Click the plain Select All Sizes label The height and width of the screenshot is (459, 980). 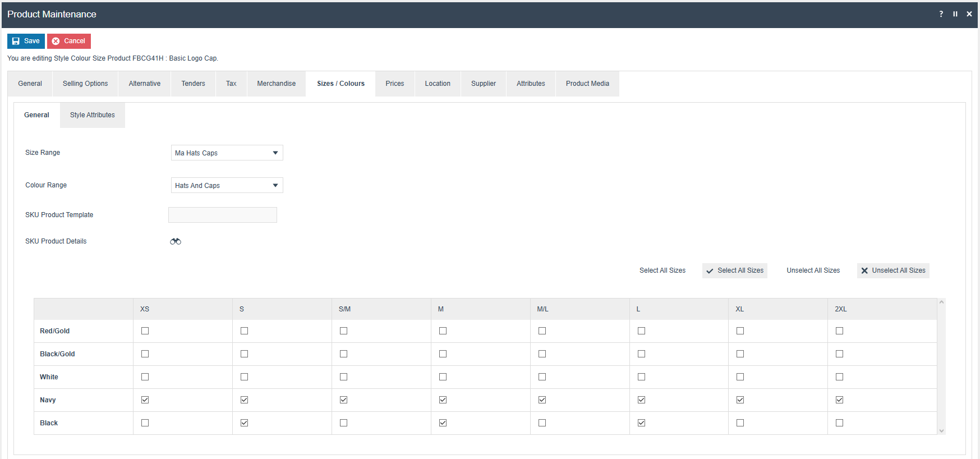click(662, 270)
